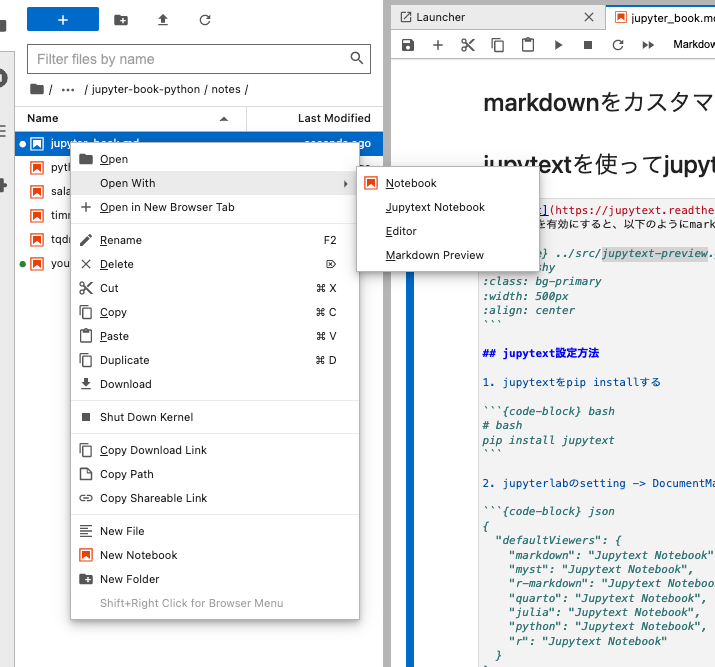Select the file row starting with 'you'
Image resolution: width=715 pixels, height=667 pixels.
[43, 263]
